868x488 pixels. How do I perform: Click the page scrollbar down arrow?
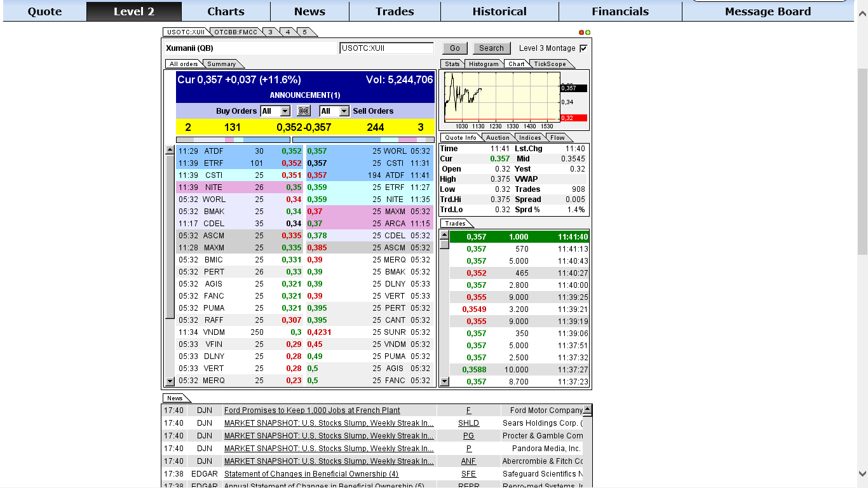pos(862,473)
